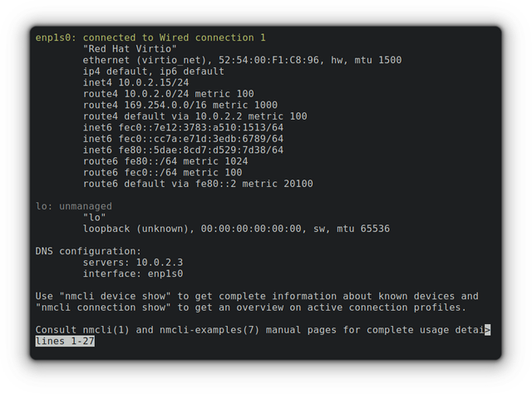The width and height of the screenshot is (532, 394).
Task: Click the route4 default via 10.0.2.2 line
Action: (195, 116)
